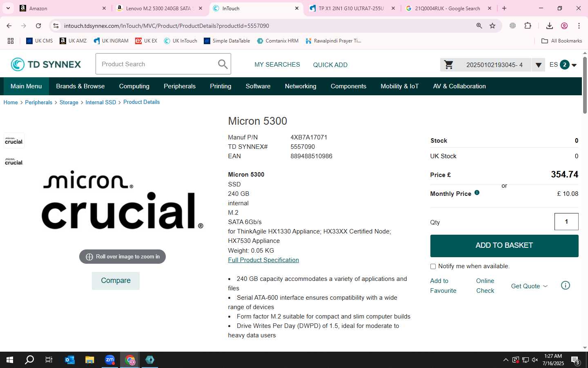Tick Notify me when available checkbox
The height and width of the screenshot is (368, 588).
(433, 267)
